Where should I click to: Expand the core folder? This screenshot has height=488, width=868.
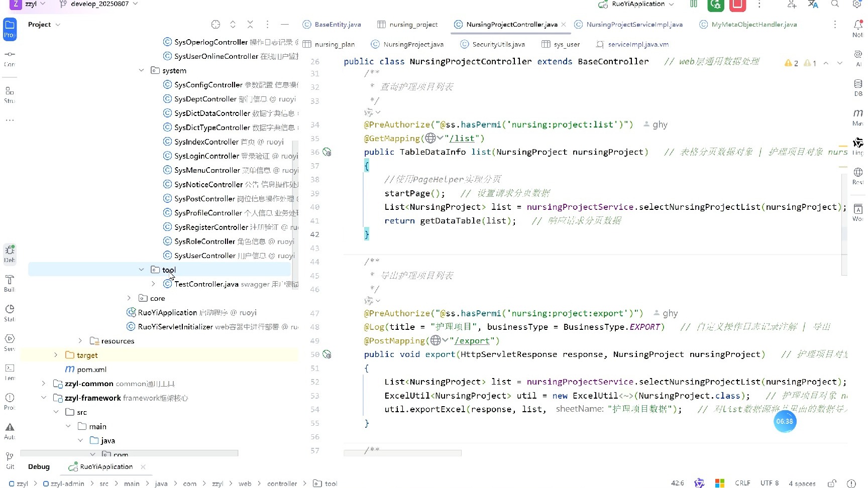coord(129,298)
